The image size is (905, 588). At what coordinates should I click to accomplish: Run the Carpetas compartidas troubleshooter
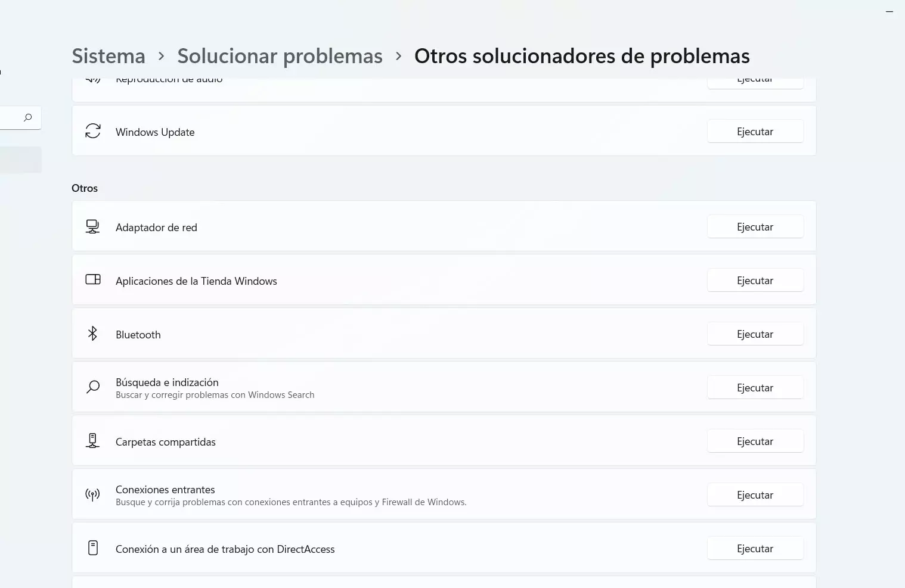(755, 441)
